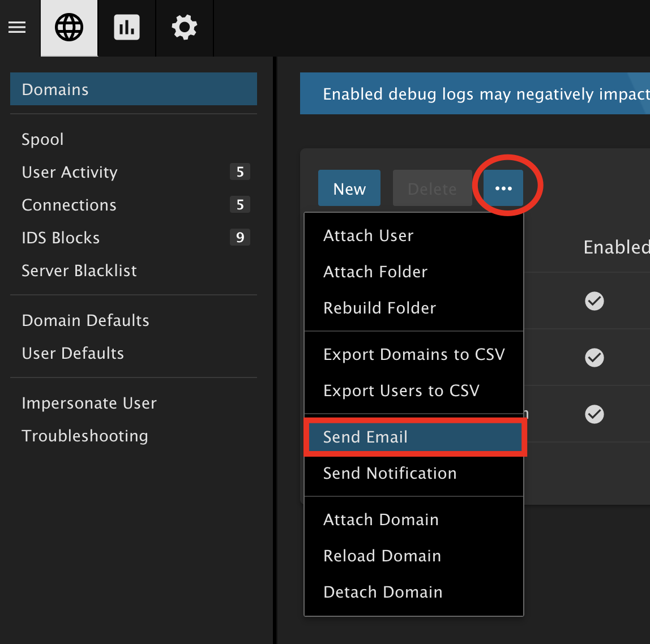Click the Enabled column header
The width and height of the screenshot is (650, 644).
click(x=616, y=247)
